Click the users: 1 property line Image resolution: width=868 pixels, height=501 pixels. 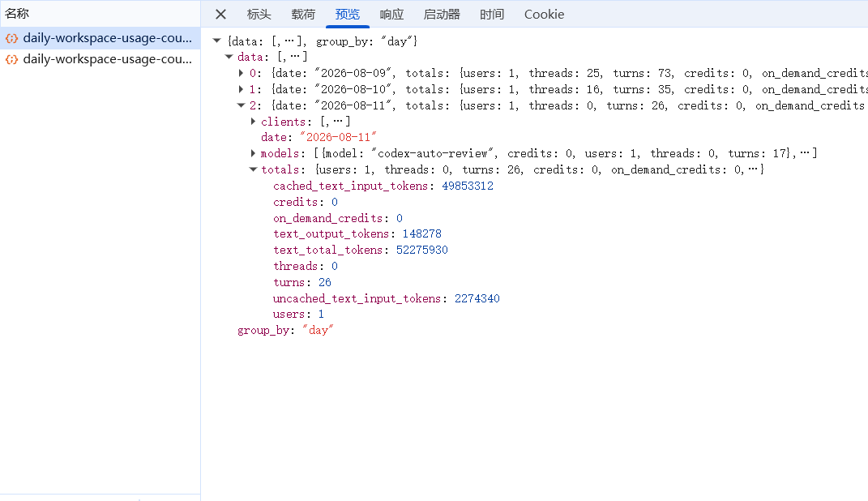298,315
